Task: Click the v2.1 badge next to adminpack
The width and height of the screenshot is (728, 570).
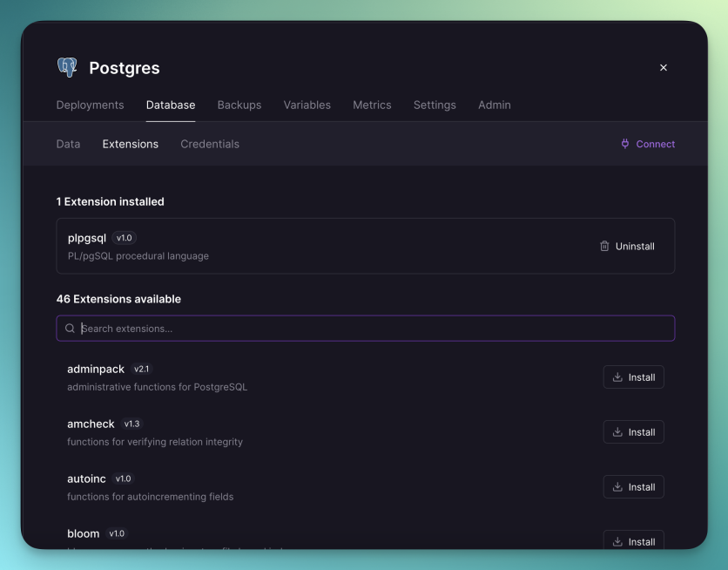Action: (x=142, y=369)
